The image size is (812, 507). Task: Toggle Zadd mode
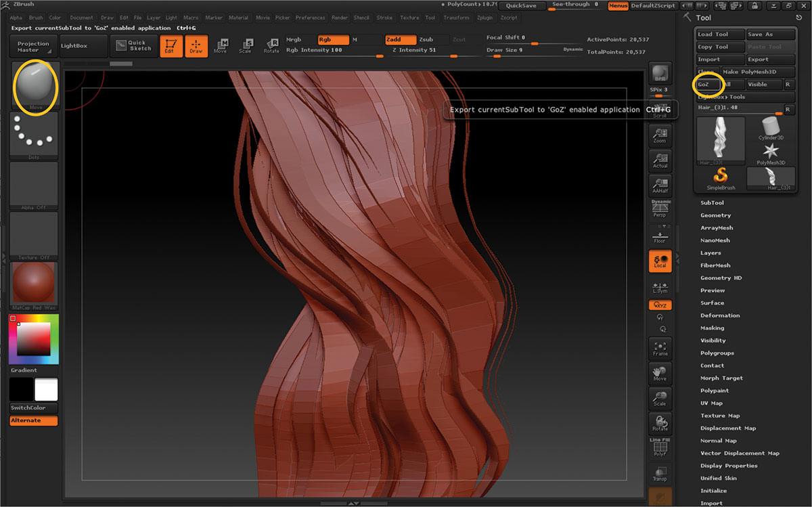(x=401, y=39)
